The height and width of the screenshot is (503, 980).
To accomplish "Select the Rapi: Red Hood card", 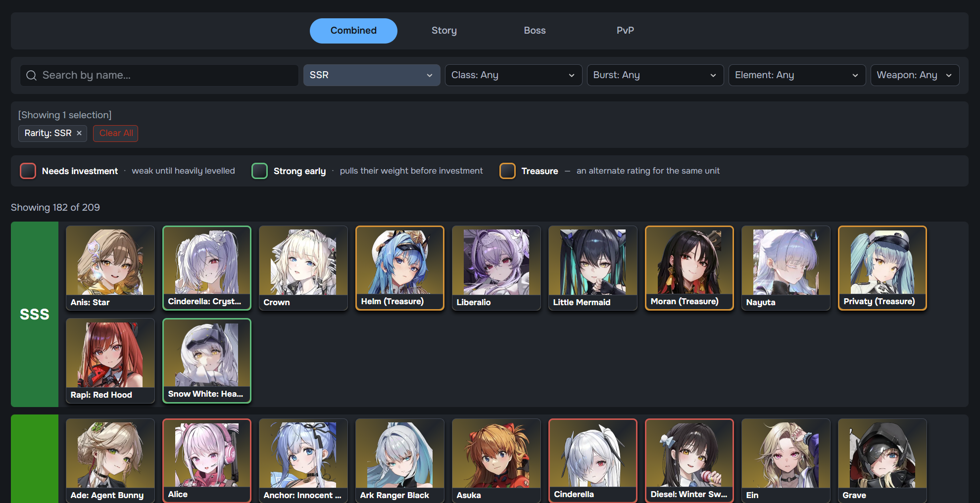I will [x=110, y=361].
